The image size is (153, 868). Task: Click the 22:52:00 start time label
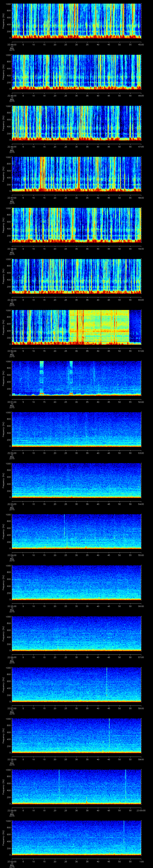coord(12,453)
